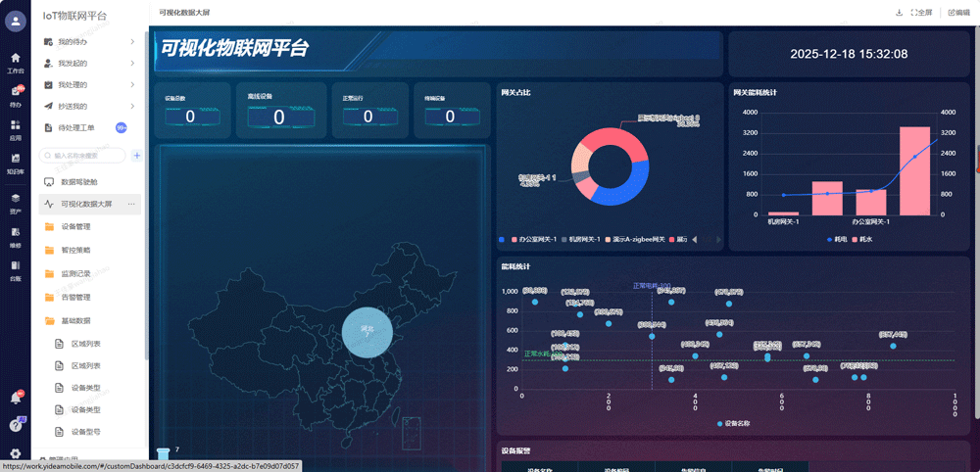Viewport: 980px width, 472px height.
Task: Open 知识库 icon in left rail
Action: point(15,161)
